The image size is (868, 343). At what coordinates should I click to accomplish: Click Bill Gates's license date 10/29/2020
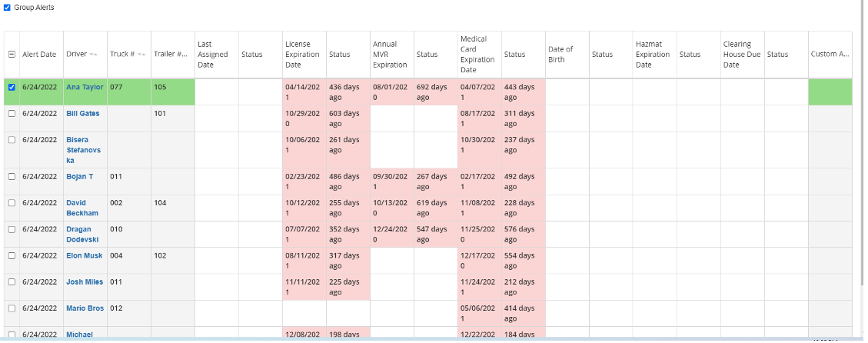pyautogui.click(x=303, y=118)
